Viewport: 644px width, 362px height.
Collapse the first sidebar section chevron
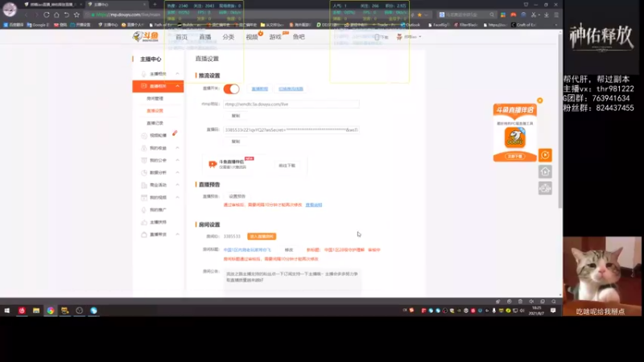pos(177,74)
